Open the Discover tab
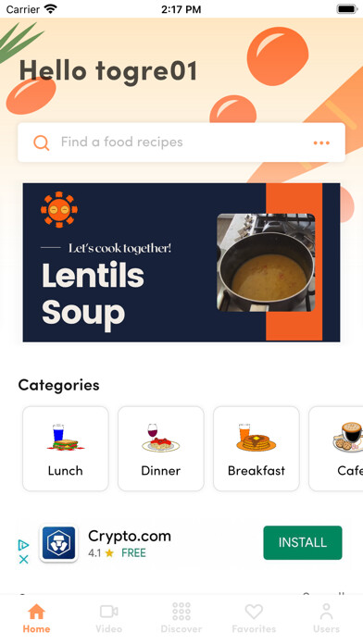 click(x=181, y=618)
